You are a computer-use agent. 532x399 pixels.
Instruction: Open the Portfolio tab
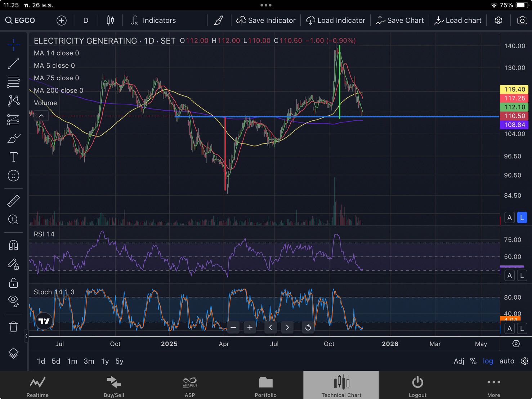tap(266, 385)
